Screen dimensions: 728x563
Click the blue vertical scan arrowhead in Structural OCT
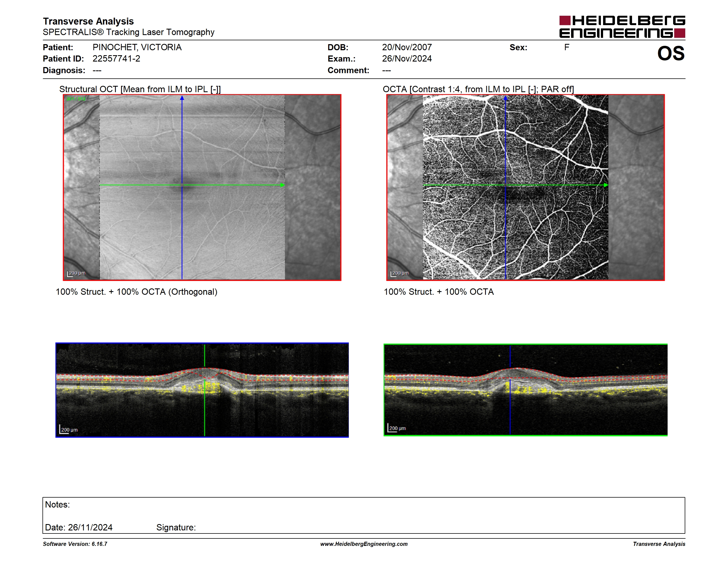point(182,98)
